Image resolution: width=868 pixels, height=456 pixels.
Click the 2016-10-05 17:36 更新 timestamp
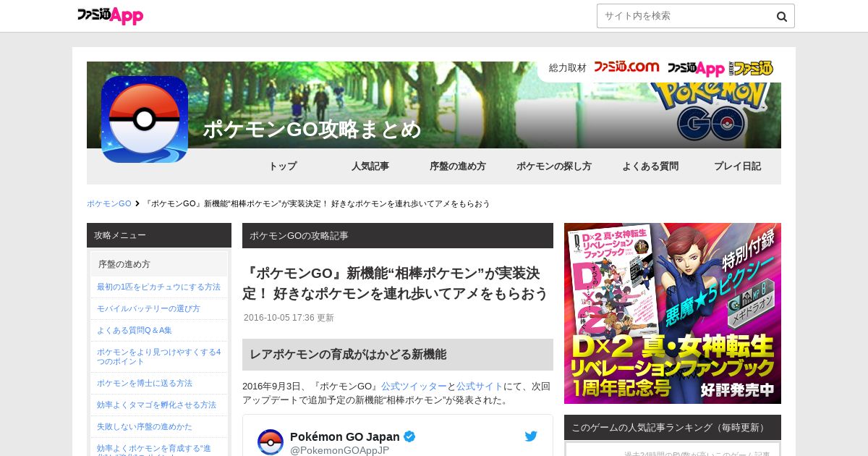tap(289, 318)
